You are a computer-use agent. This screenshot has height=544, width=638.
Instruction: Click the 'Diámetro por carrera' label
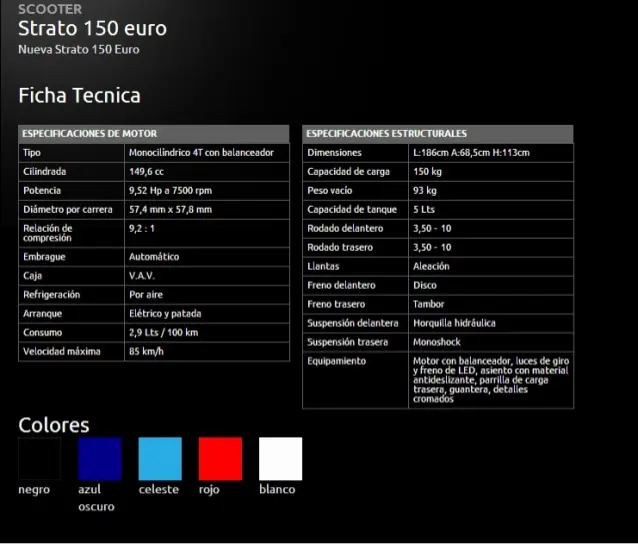[68, 209]
